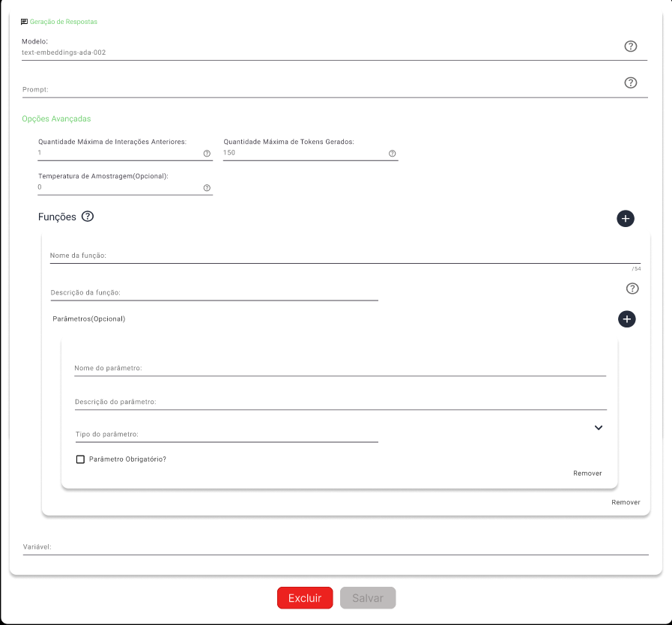This screenshot has width=672, height=625.
Task: Enable the Parâmetro Obrigatório checkbox
Action: pyautogui.click(x=80, y=459)
